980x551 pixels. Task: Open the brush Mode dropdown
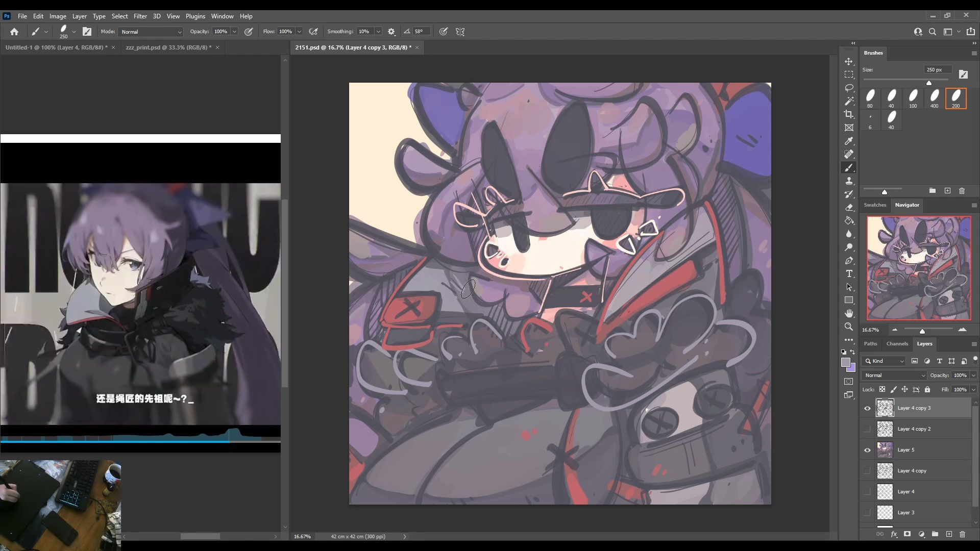[151, 32]
